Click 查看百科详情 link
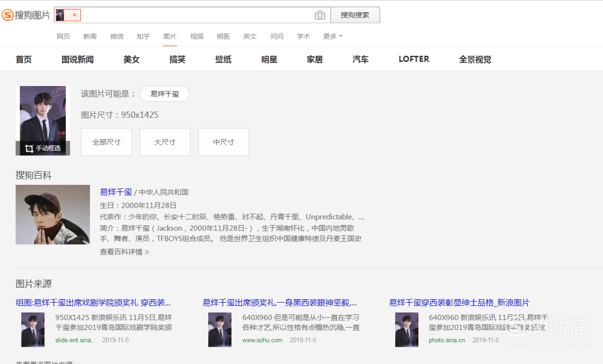603x364 pixels. pos(125,252)
